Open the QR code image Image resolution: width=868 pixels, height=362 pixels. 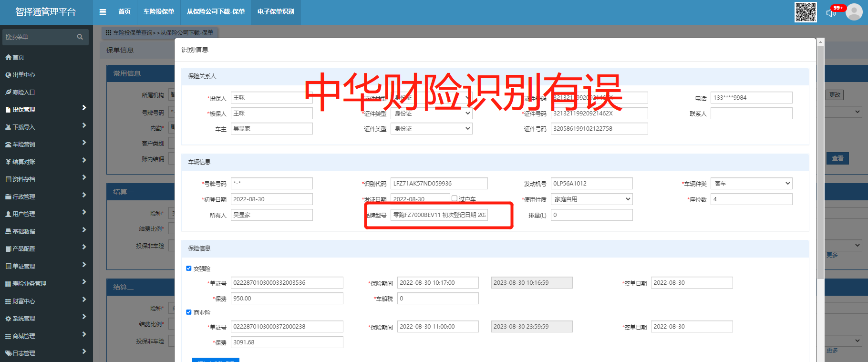(806, 12)
